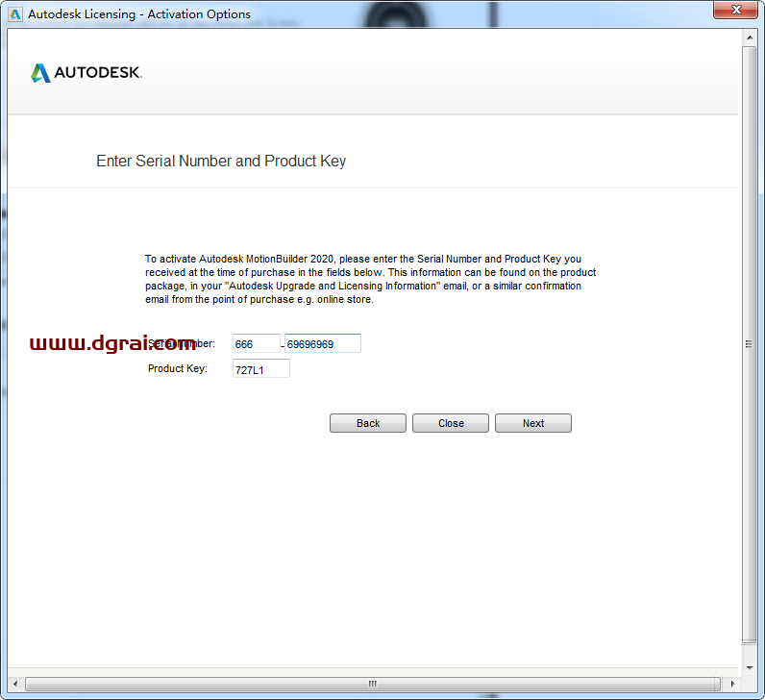Click the horizontal scrollbar right arrow
The width and height of the screenshot is (765, 700).
coord(730,684)
